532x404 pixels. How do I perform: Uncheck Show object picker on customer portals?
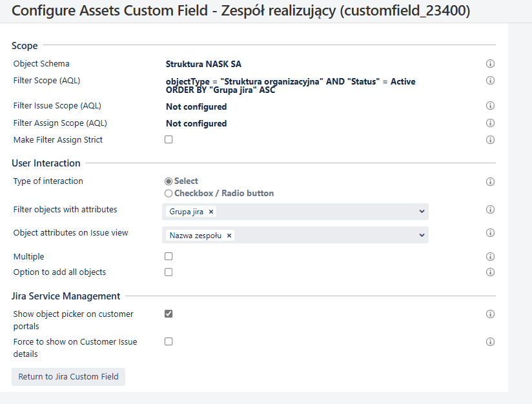(169, 314)
